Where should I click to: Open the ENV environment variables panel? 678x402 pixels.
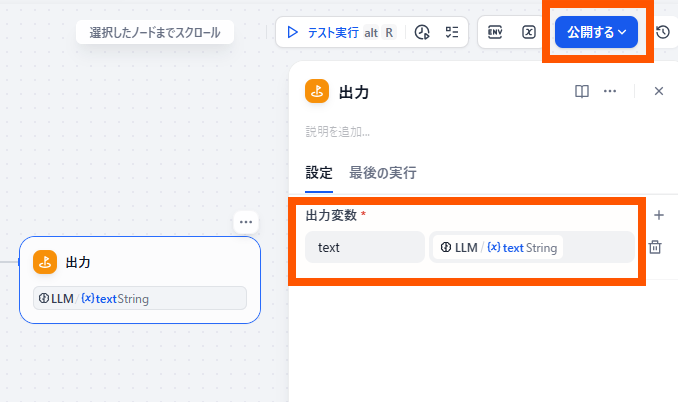pyautogui.click(x=495, y=32)
